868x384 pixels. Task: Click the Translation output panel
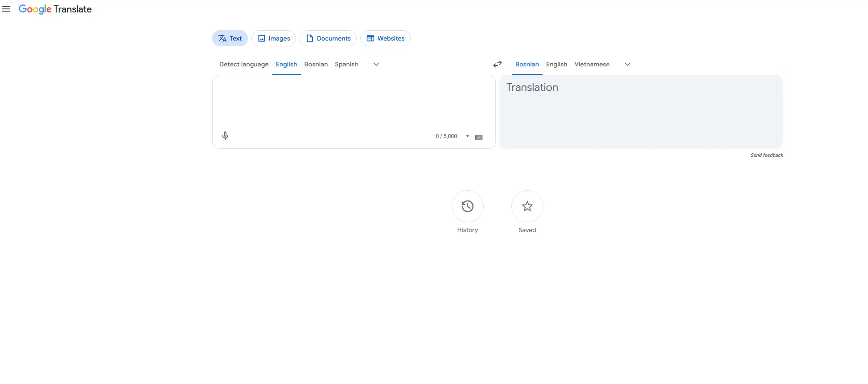point(641,111)
